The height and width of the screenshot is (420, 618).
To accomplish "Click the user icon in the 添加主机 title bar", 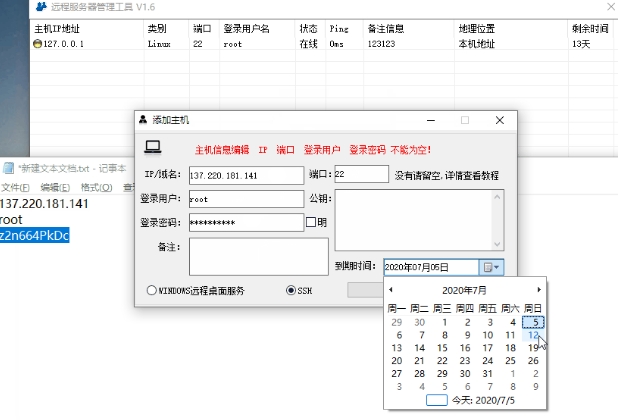I will [144, 120].
